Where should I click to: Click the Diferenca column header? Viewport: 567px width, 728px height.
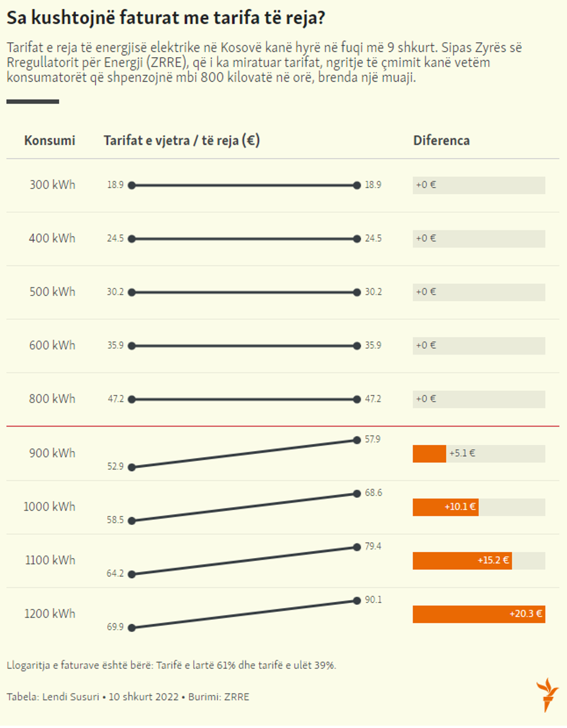click(x=441, y=141)
